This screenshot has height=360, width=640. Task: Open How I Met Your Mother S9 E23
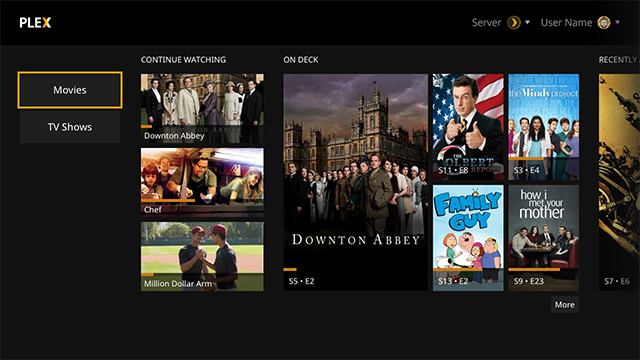click(544, 238)
